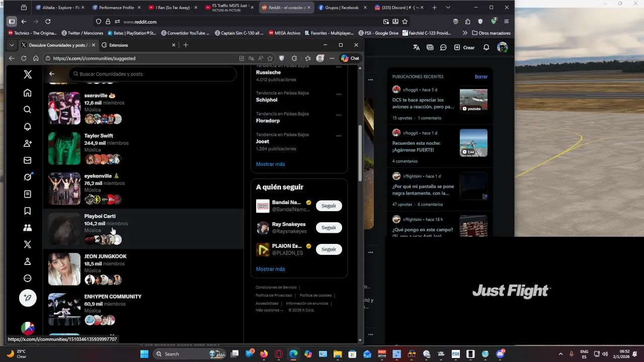Viewport: 644px width, 362px height.
Task: Open Firefox application hamburger menu
Action: tap(506, 22)
